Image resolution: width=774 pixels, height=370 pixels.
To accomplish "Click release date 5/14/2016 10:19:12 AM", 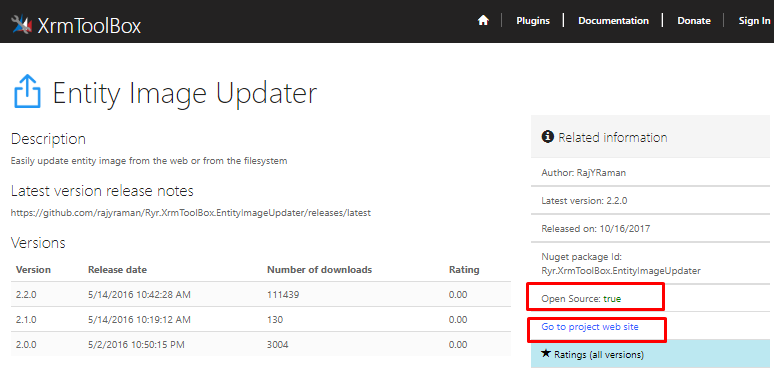I will point(139,320).
